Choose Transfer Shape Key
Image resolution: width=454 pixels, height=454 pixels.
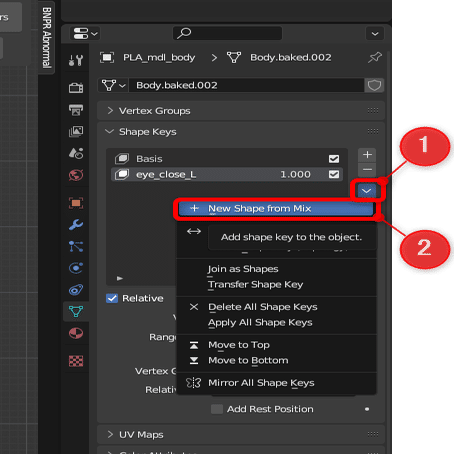pyautogui.click(x=276, y=284)
